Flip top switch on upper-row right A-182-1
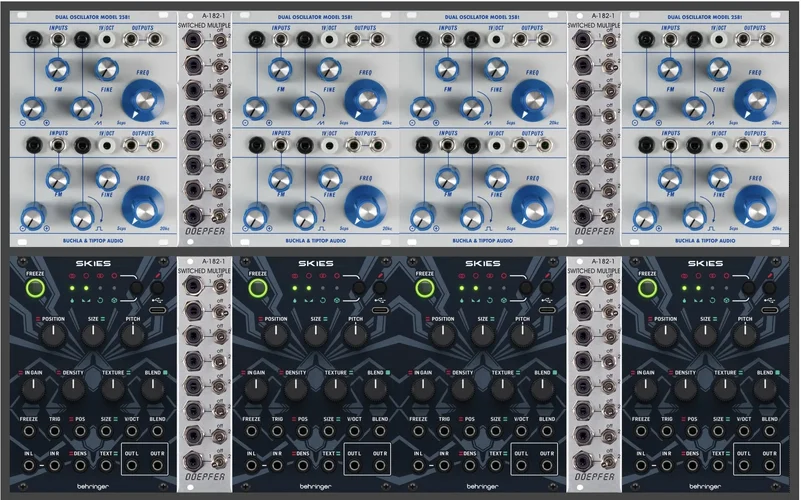The image size is (801, 500). (x=609, y=40)
